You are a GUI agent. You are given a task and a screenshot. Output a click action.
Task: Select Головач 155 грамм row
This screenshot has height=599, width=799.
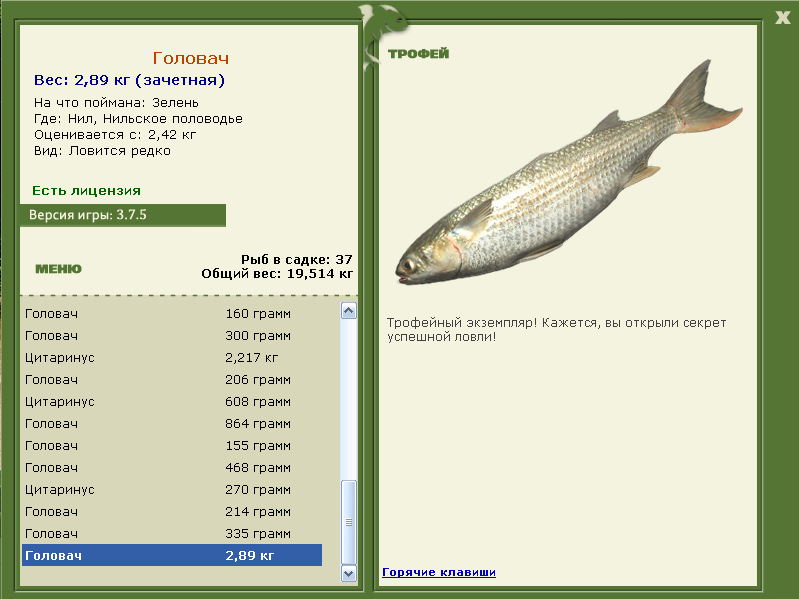pyautogui.click(x=172, y=446)
